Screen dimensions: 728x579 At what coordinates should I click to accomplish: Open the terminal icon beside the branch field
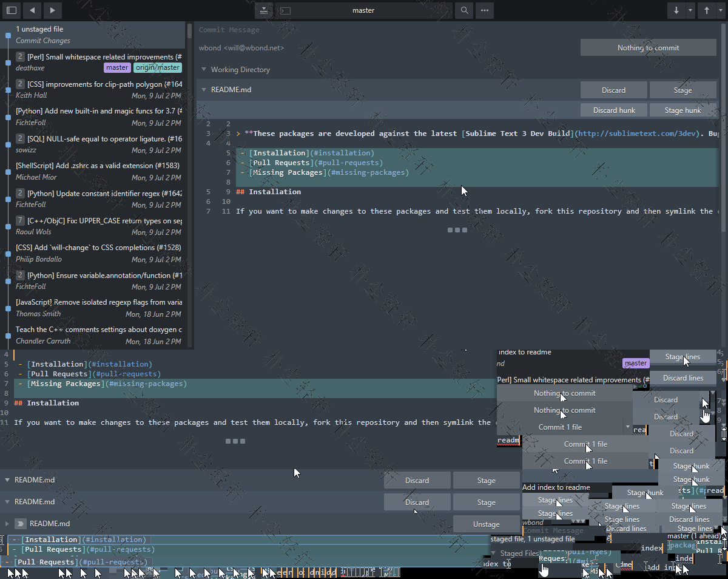click(x=284, y=10)
